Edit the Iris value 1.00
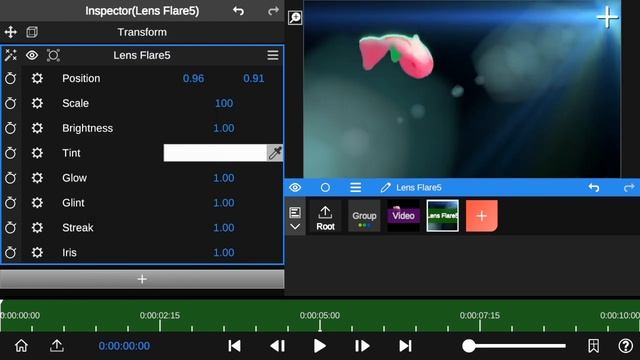640x360 pixels. coord(224,253)
